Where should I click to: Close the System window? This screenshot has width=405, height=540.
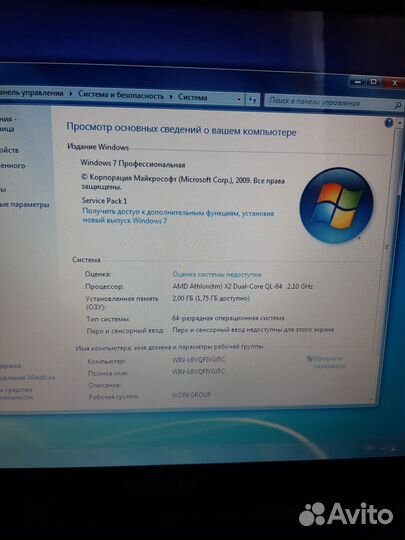394,83
